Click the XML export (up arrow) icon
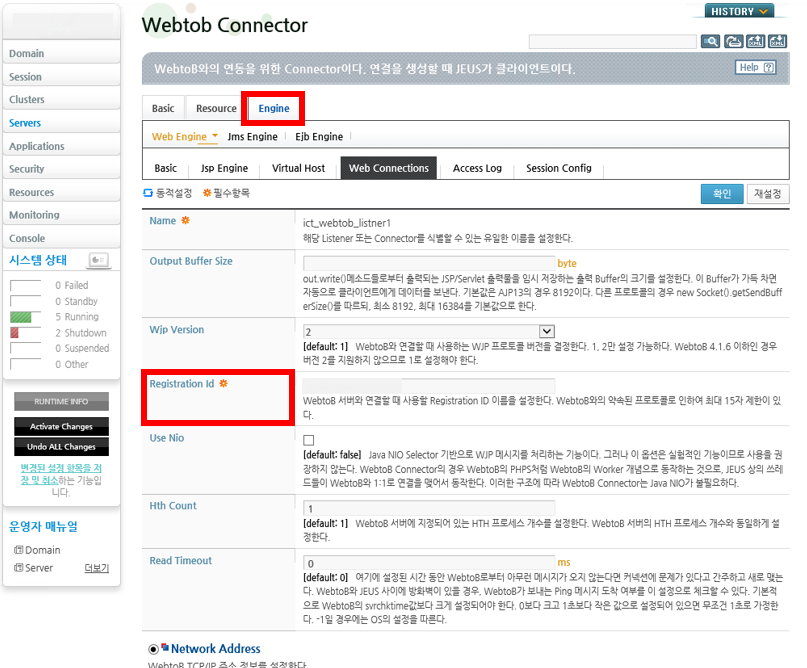The image size is (807, 668). [756, 41]
